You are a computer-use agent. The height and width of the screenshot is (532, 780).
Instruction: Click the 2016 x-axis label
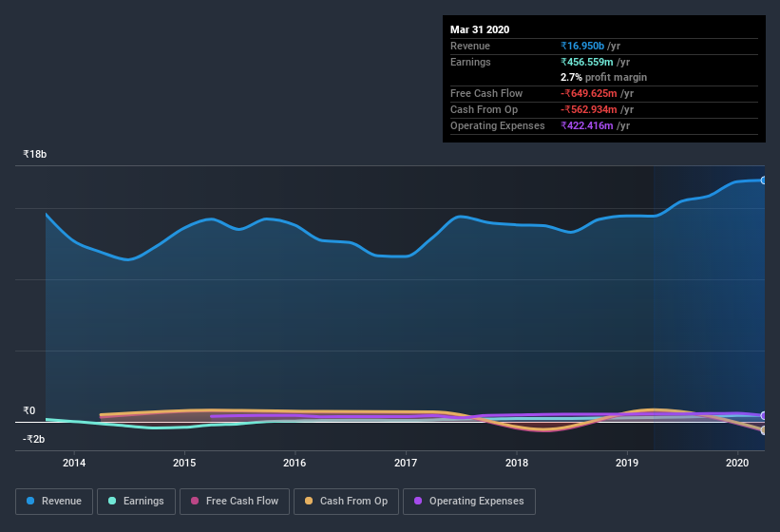point(295,463)
